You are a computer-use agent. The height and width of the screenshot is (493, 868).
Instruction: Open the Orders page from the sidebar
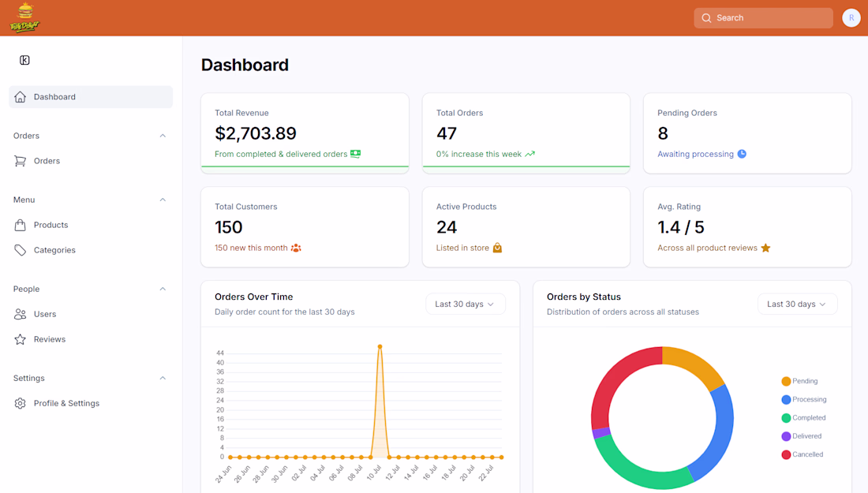(x=91, y=161)
